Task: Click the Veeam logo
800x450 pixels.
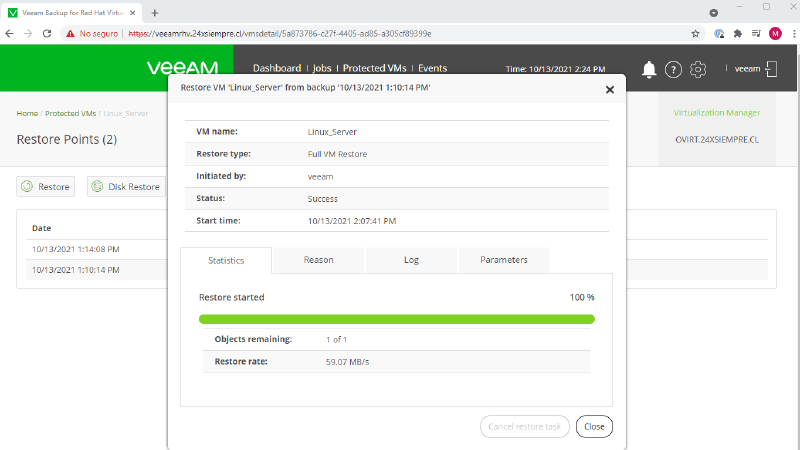Action: 182,67
